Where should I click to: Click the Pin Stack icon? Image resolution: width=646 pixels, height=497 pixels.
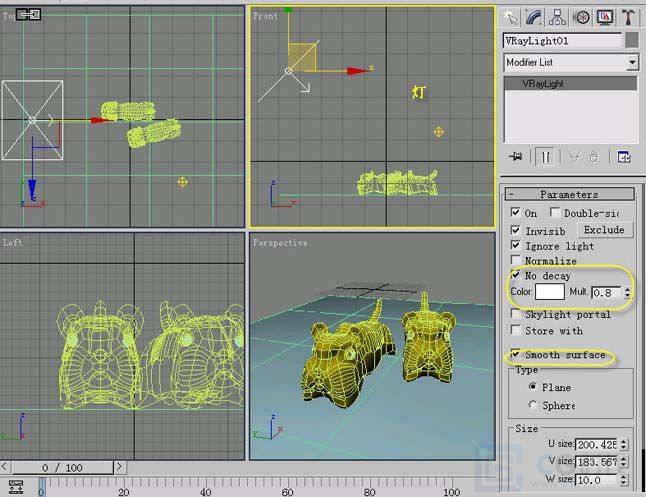[x=516, y=156]
